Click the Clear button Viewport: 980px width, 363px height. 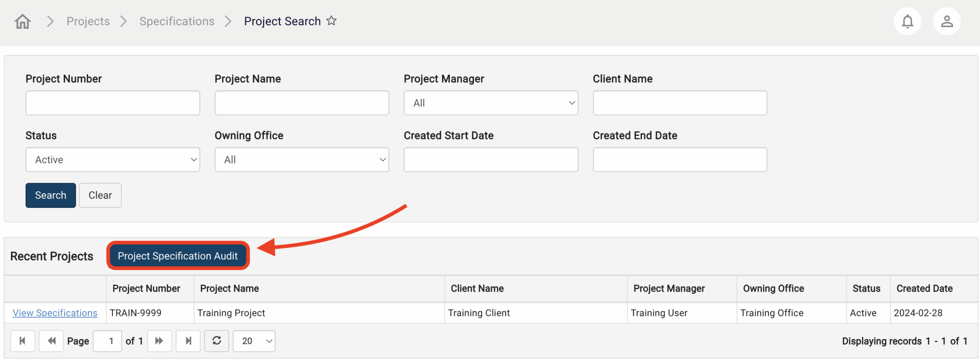tap(100, 195)
